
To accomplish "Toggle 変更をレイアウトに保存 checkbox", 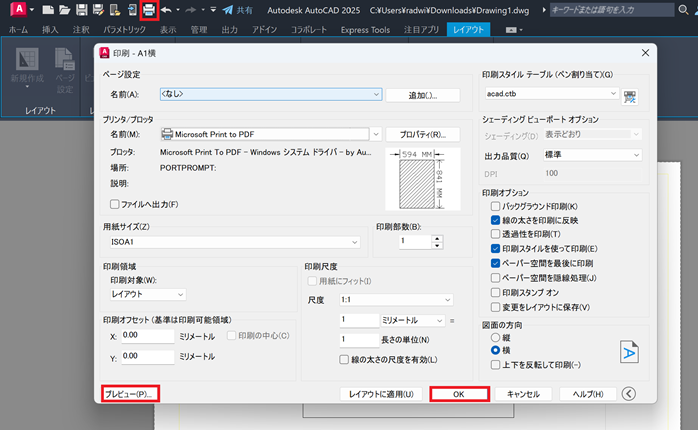I will tap(495, 307).
